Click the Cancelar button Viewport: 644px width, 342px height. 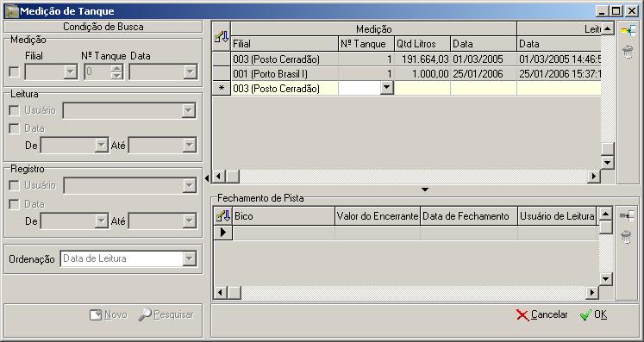[541, 315]
